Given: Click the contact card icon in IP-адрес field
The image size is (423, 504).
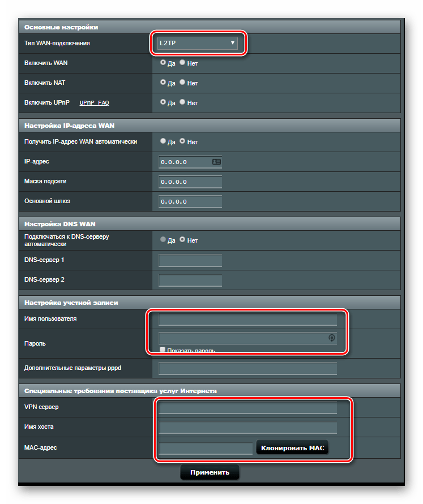Looking at the screenshot, I should [x=216, y=162].
